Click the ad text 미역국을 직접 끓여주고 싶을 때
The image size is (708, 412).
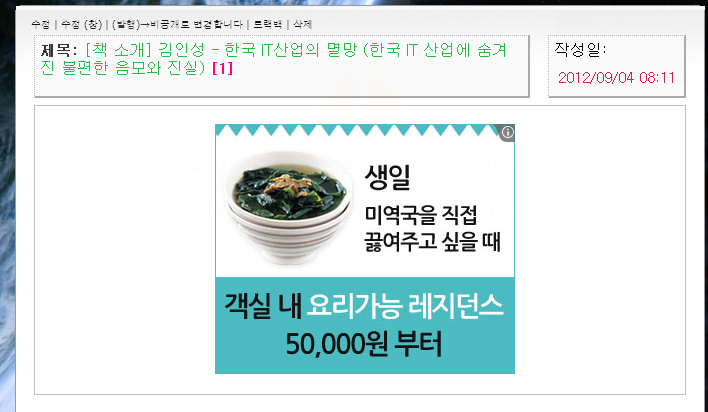point(432,228)
